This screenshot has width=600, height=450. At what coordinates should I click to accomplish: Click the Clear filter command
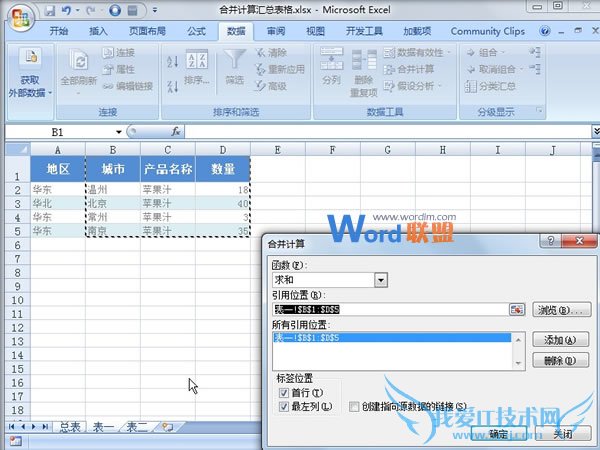click(271, 52)
